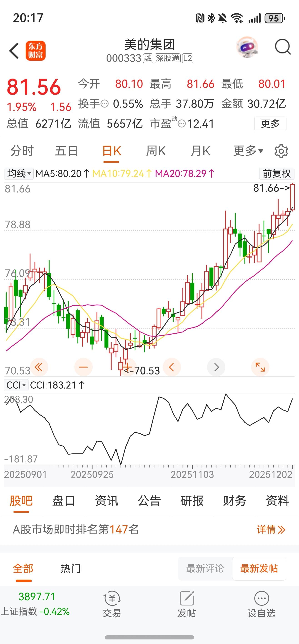Expand the 更多 period dropdown

248,151
